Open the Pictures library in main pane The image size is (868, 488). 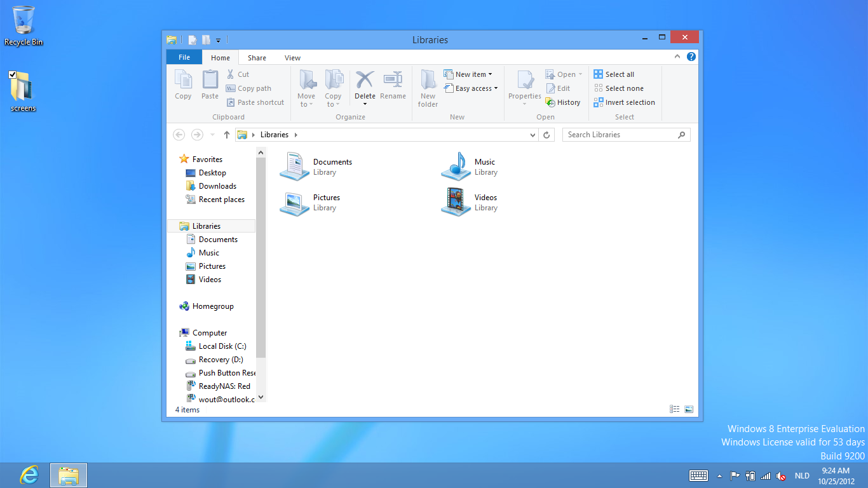(x=294, y=202)
